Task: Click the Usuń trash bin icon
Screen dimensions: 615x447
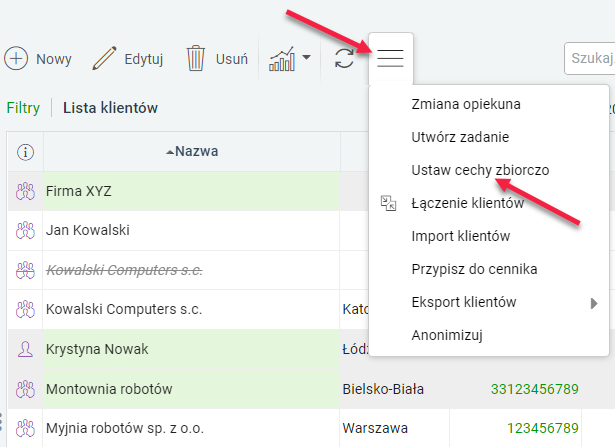Action: pyautogui.click(x=195, y=58)
